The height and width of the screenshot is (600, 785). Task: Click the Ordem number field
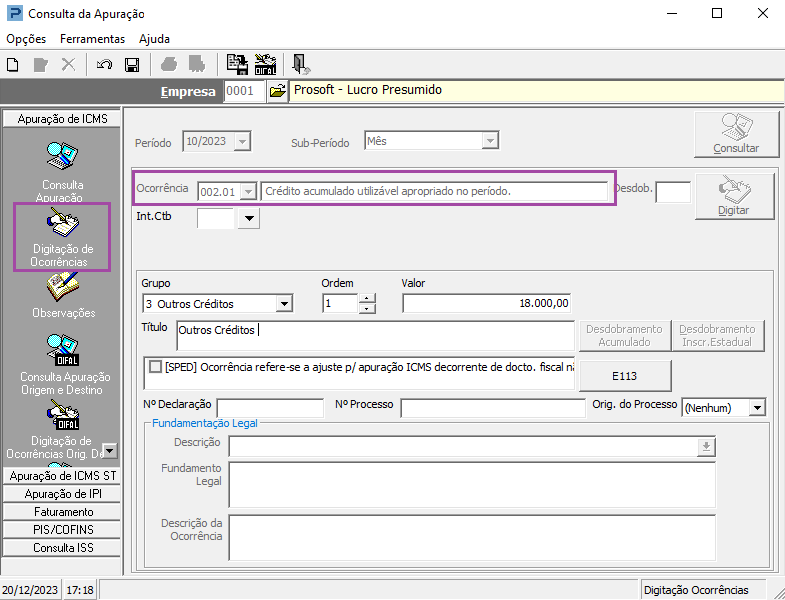(340, 303)
